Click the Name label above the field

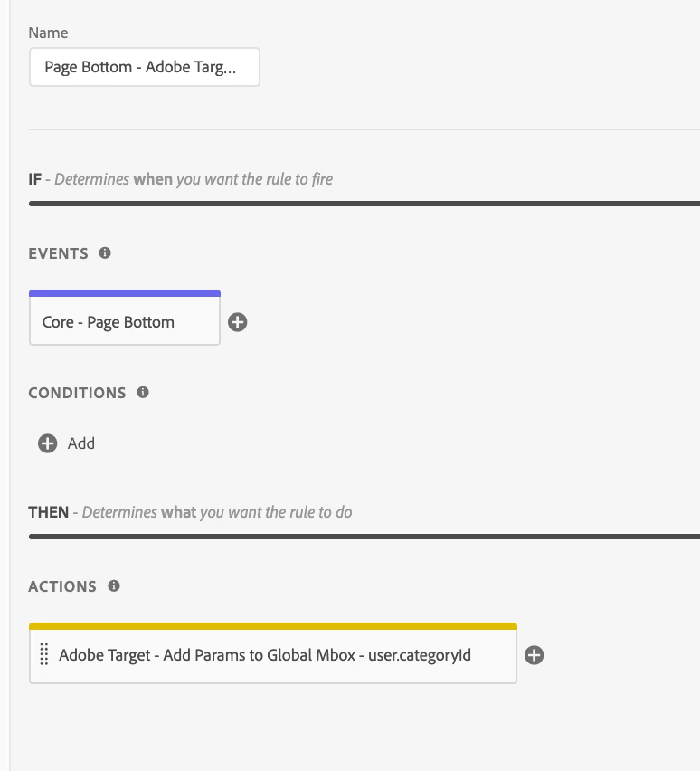(x=48, y=33)
